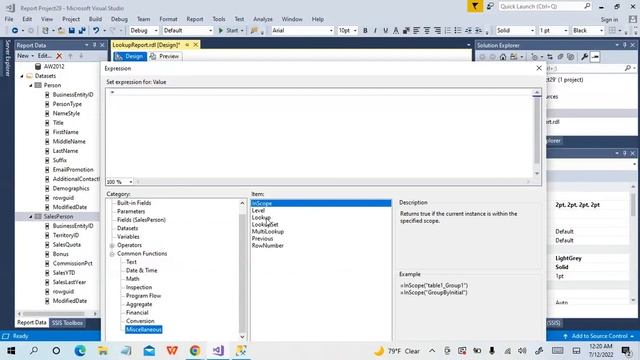Click the Save All icon

coord(82,31)
